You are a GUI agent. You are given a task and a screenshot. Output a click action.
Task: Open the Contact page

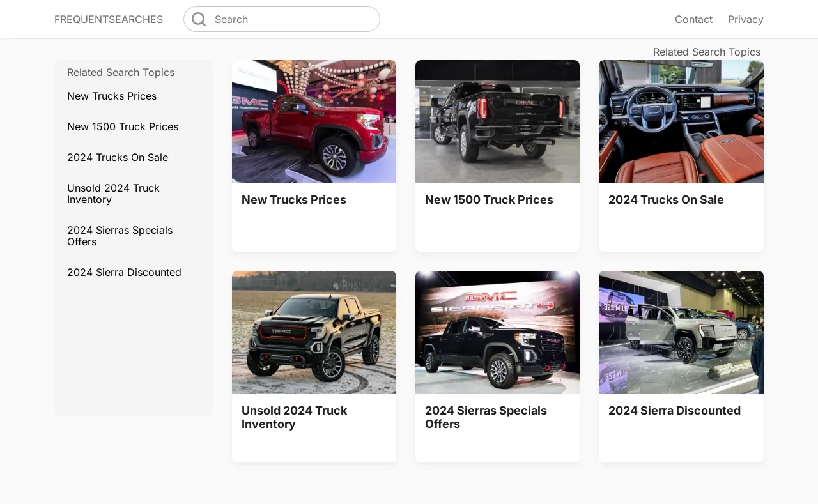[693, 19]
